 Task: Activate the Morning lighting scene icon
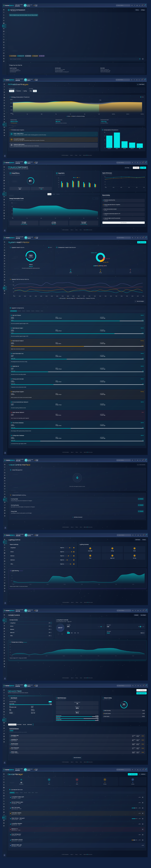tap(135, 556)
